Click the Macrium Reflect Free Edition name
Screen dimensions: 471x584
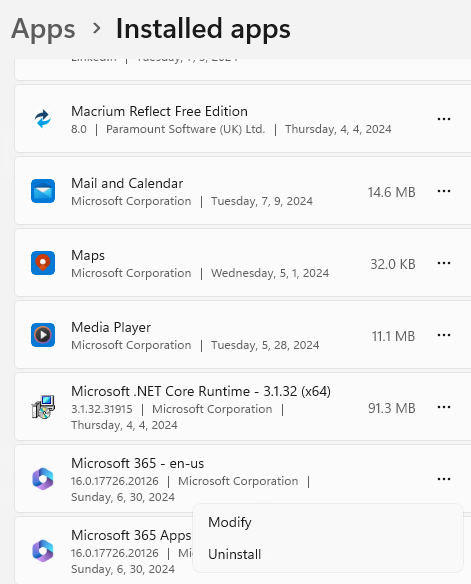(159, 111)
